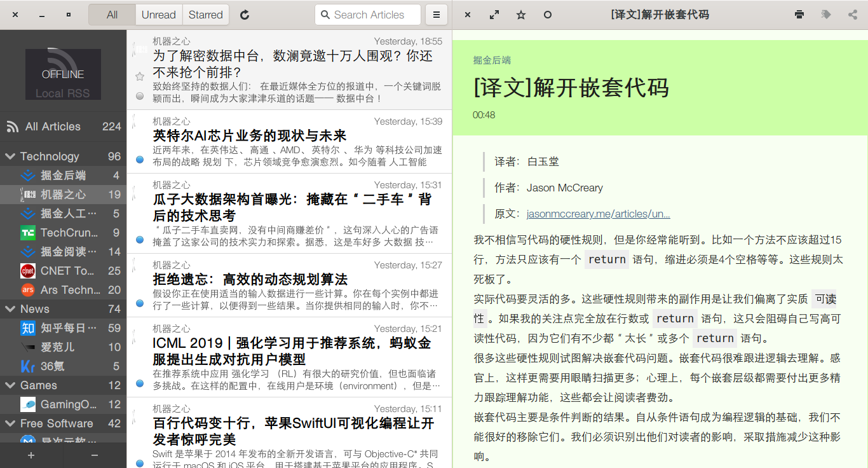Screen dimensions: 868x468
Task: Click the 掘金阅读 feed icon
Action: [28, 252]
